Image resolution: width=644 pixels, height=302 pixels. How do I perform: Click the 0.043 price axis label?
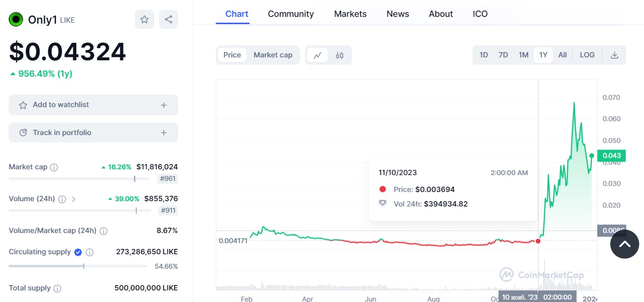[x=612, y=155]
